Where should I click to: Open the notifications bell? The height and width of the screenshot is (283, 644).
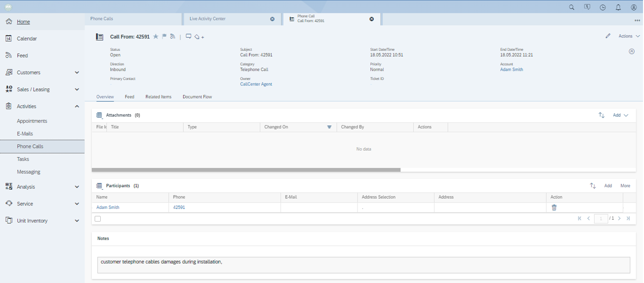tap(618, 7)
